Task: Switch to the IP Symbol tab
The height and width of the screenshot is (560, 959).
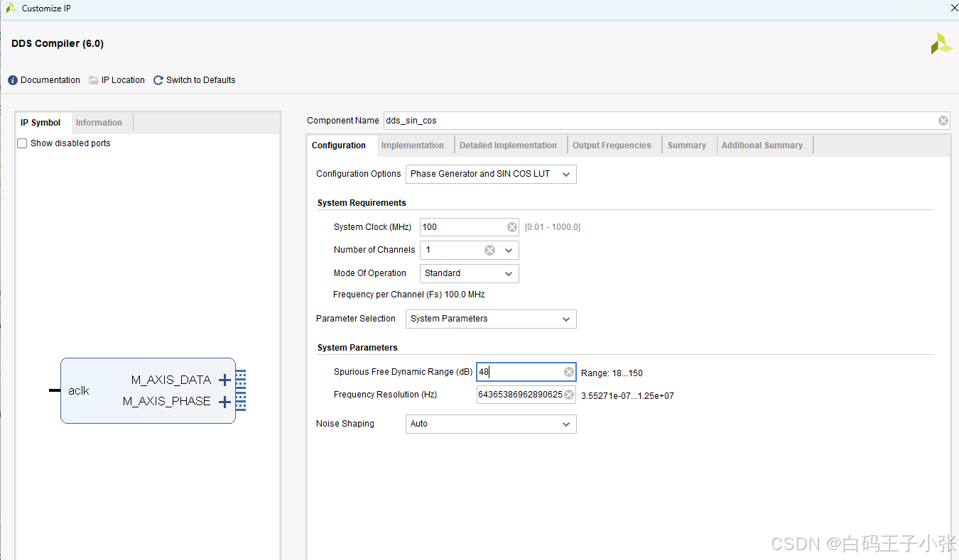Action: click(40, 123)
